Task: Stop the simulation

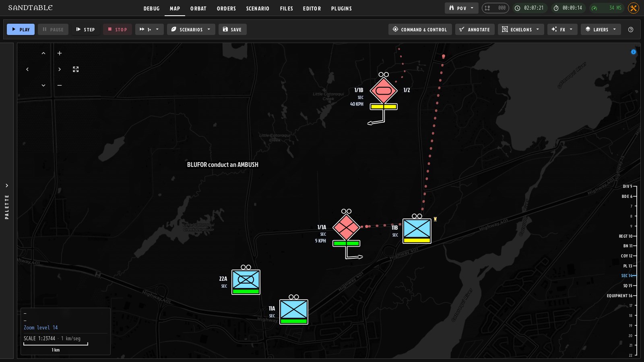Action: [x=117, y=29]
